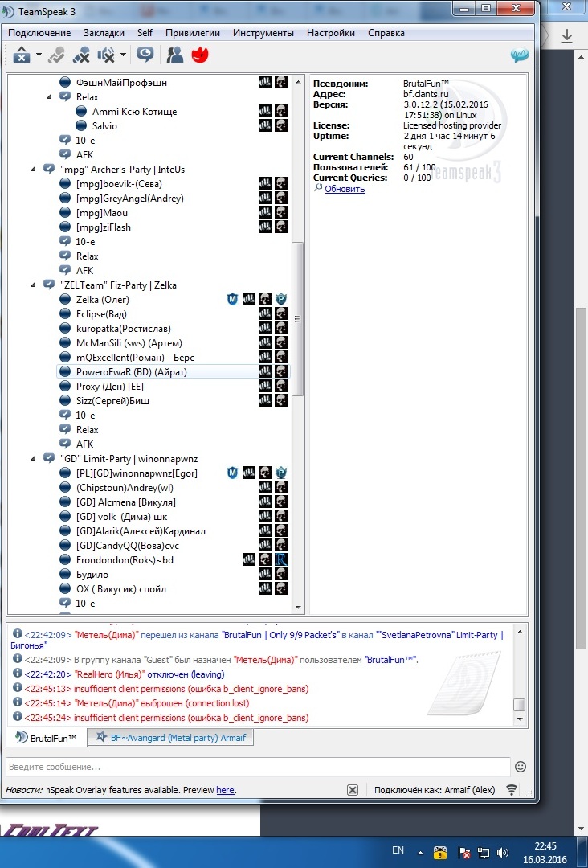Image resolution: width=588 pixels, height=868 pixels.
Task: Collapse the Relax channel containing Salvio
Action: (x=49, y=96)
